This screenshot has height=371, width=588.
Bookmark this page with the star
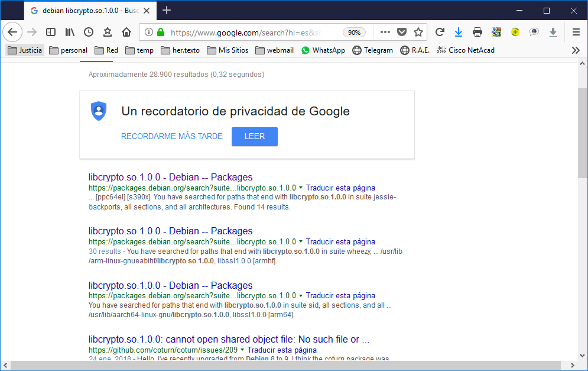click(x=418, y=33)
